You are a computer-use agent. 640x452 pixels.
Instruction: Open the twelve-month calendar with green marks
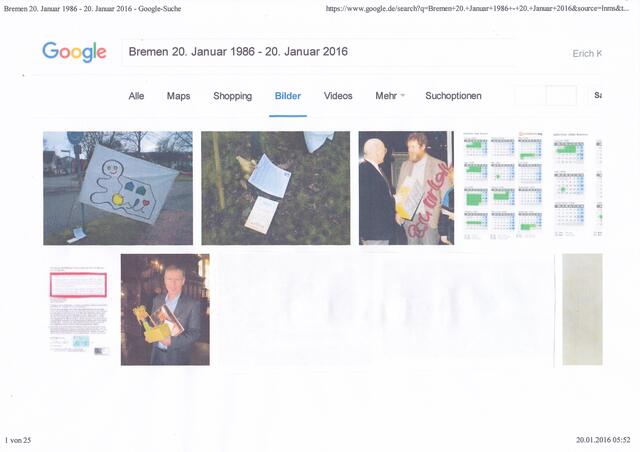tap(503, 186)
